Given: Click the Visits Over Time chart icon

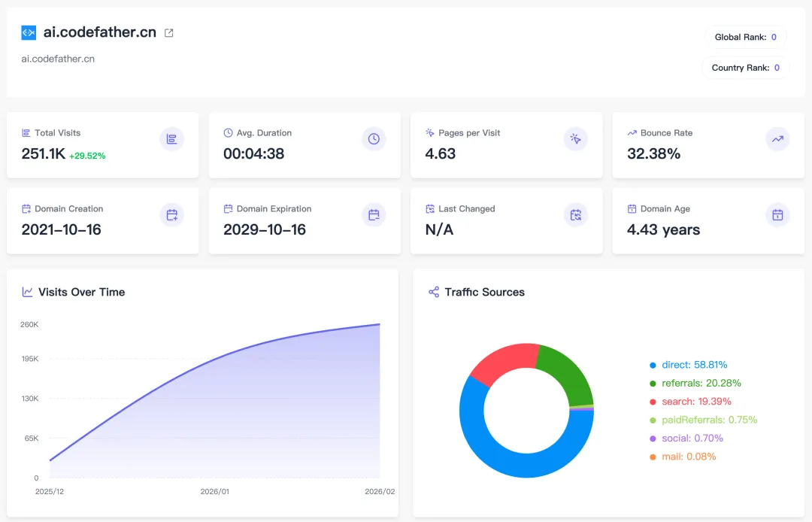Looking at the screenshot, I should (x=28, y=292).
